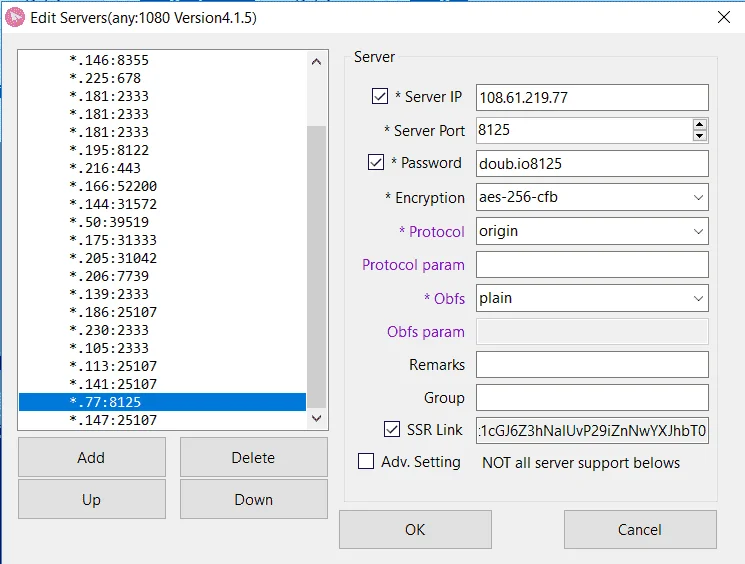Move the server Down in list
745x564 pixels.
point(254,499)
